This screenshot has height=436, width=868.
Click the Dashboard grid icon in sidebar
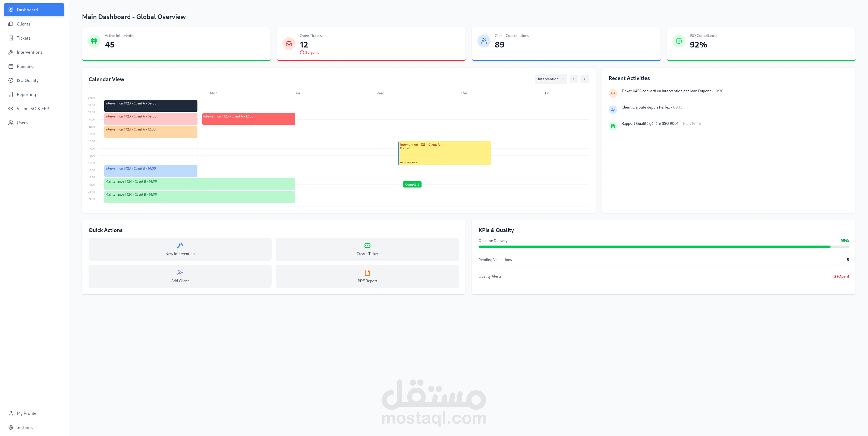coord(11,10)
